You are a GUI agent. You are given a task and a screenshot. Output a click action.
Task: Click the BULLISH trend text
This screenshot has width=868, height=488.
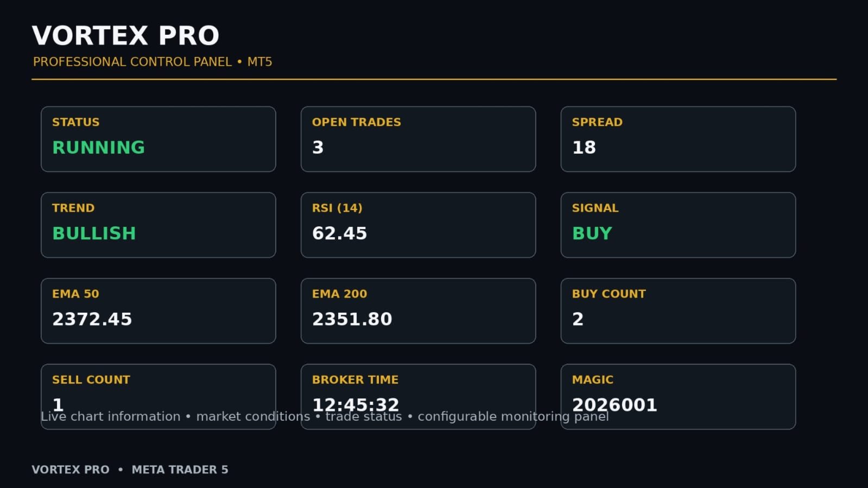point(94,233)
